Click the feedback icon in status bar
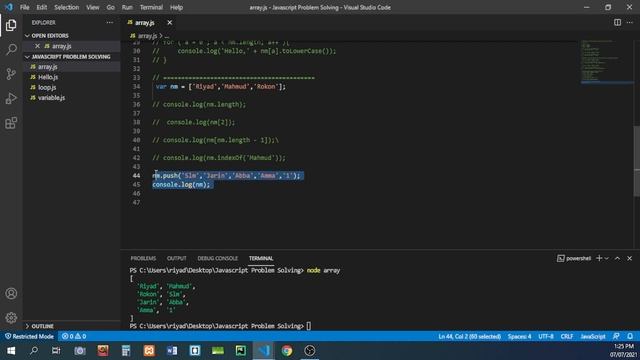Image resolution: width=640 pixels, height=360 pixels. (x=616, y=336)
